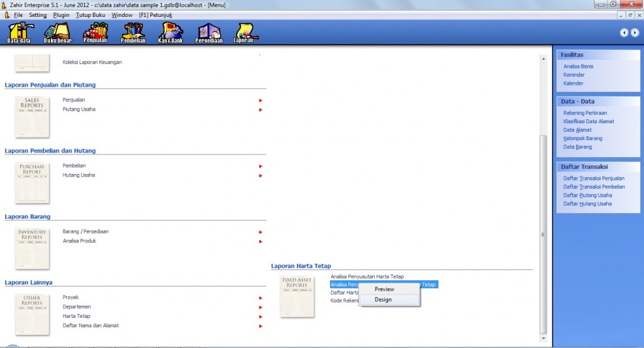Choose Preview from the context menu

[x=384, y=290]
